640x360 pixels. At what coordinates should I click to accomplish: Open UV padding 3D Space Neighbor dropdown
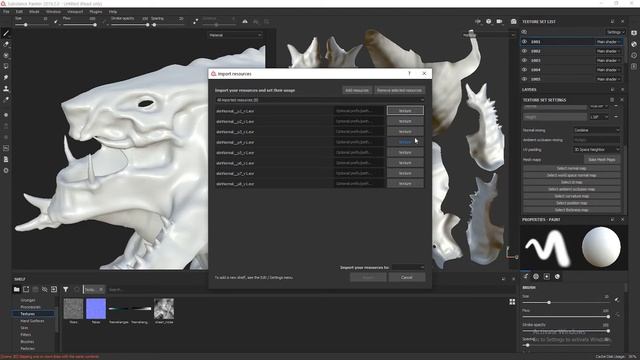tap(597, 150)
